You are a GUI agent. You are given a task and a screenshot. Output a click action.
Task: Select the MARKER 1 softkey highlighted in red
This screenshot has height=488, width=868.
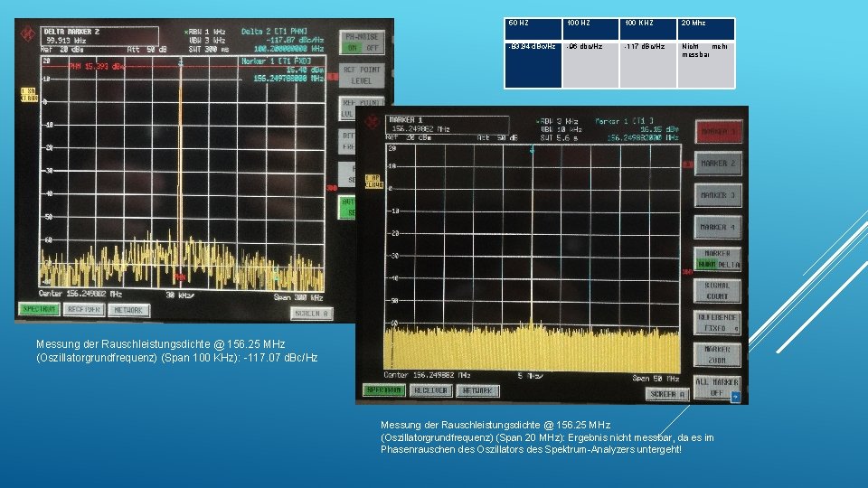pos(718,132)
